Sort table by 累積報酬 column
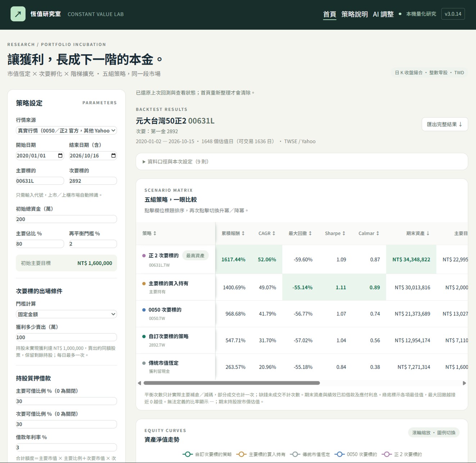 click(x=233, y=233)
